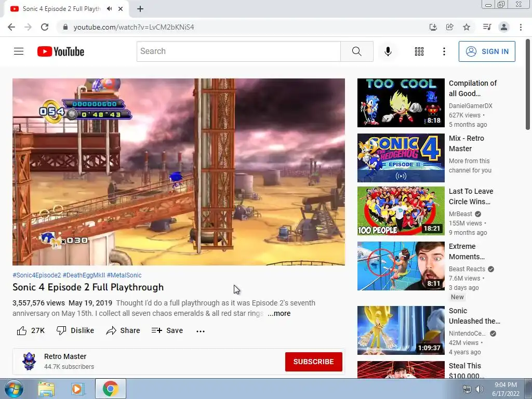Open #Sonic4Episode2 hashtag link
The height and width of the screenshot is (399, 532).
pos(37,275)
